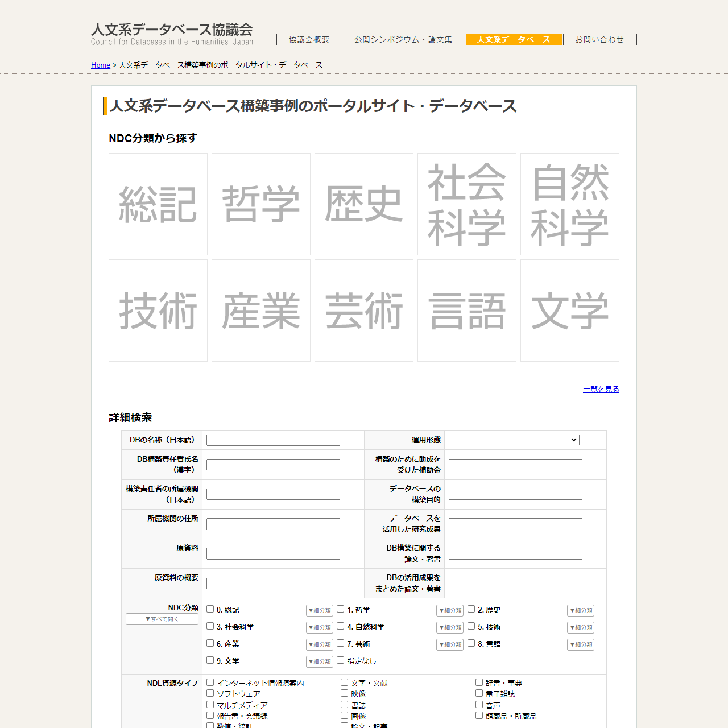728x728 pixels.
Task: Open the 歴史 NDC category tile
Action: click(x=364, y=204)
